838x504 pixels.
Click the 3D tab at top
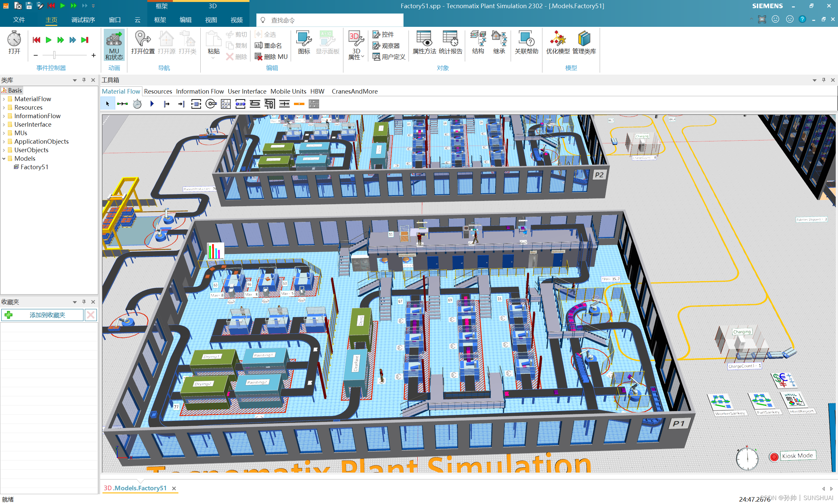[x=213, y=6]
